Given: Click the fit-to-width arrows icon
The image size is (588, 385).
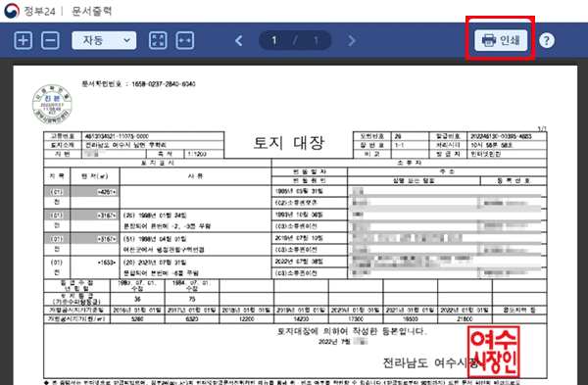Looking at the screenshot, I should (185, 40).
